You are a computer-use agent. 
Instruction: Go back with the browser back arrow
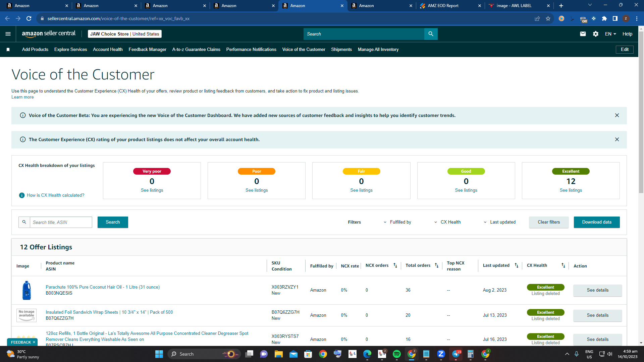pos(7,18)
